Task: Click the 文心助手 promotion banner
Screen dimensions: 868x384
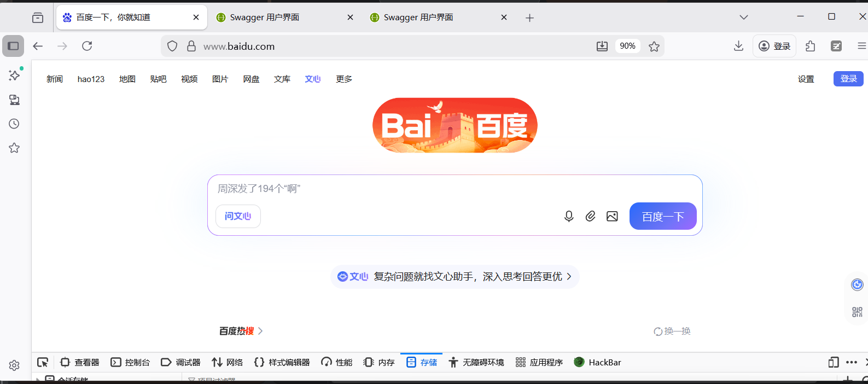Action: 455,277
